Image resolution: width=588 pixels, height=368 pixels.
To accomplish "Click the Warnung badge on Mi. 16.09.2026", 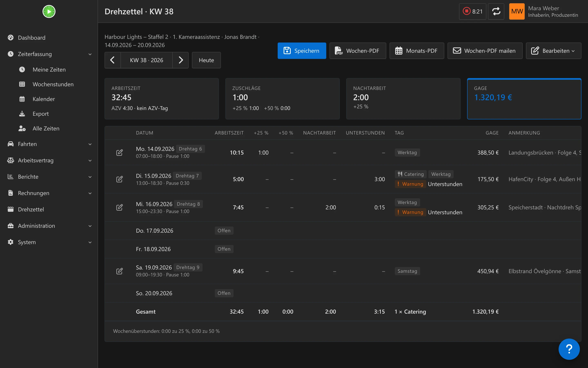I will point(410,212).
